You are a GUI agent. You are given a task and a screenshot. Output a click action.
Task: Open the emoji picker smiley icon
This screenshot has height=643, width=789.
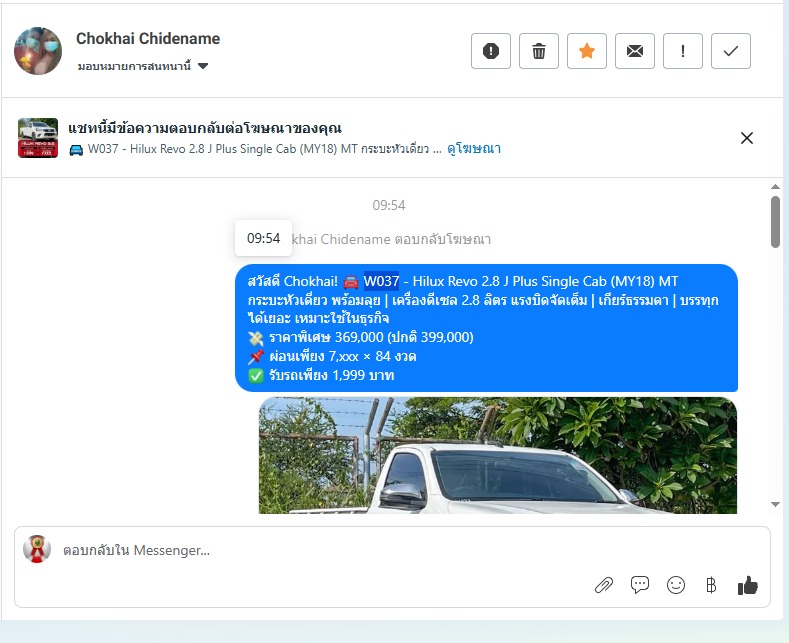click(x=676, y=585)
